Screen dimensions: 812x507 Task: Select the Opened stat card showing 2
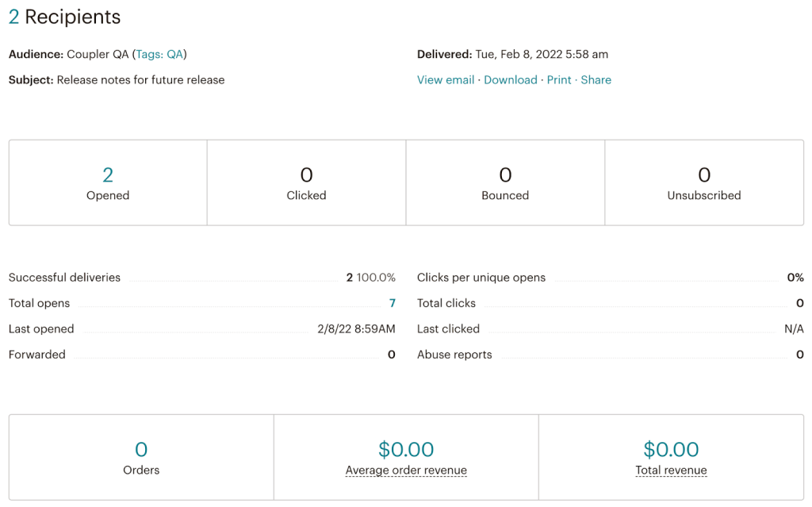[x=107, y=182]
